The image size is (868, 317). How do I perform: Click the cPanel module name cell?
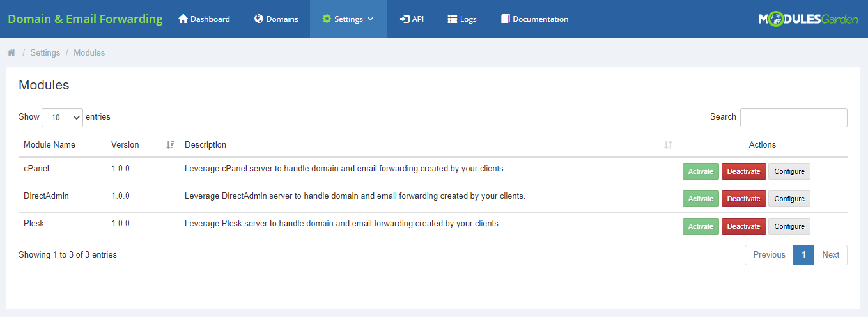click(x=36, y=169)
